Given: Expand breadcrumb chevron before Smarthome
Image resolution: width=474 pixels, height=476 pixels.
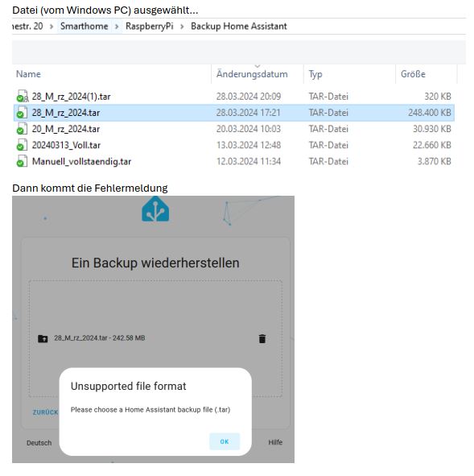Looking at the screenshot, I should (52, 27).
